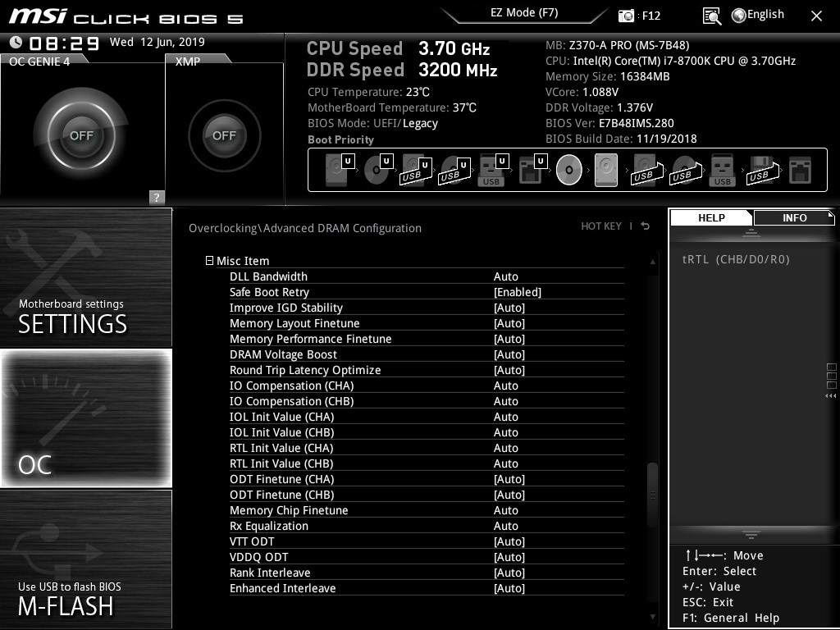Select the HELP tab
This screenshot has height=630, width=840.
coord(711,217)
